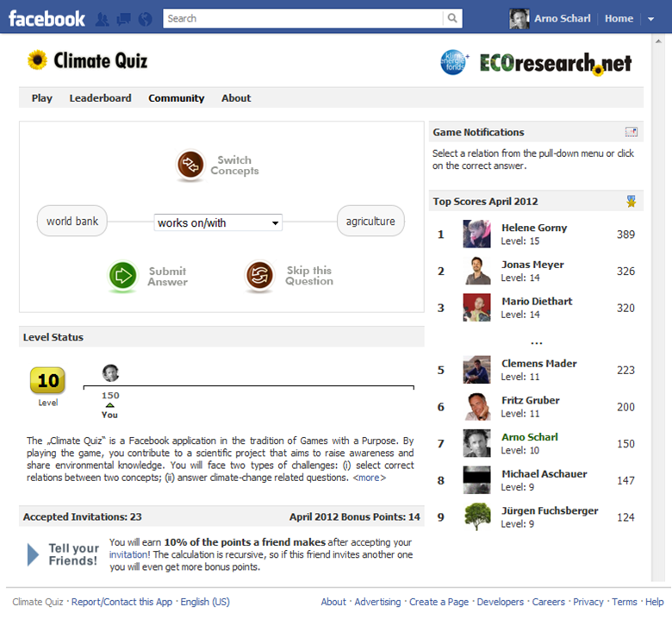Click the <more> link in description
672x619 pixels.
[369, 478]
